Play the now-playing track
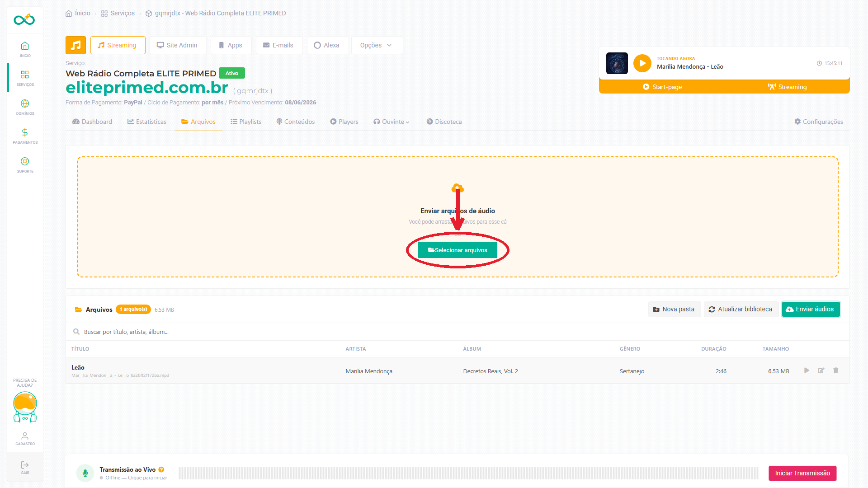This screenshot has width=868, height=488. click(x=642, y=63)
